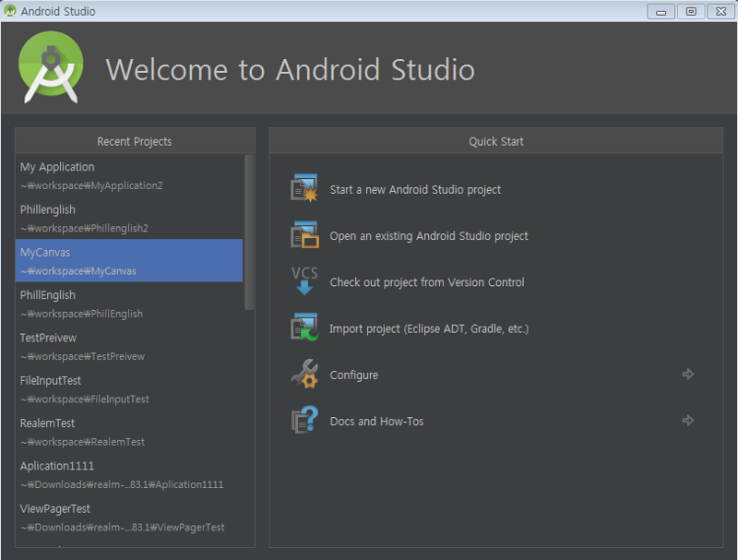This screenshot has height=560, width=738.
Task: Click the ~₩workspace₩FileInputTest path text
Action: [x=85, y=399]
